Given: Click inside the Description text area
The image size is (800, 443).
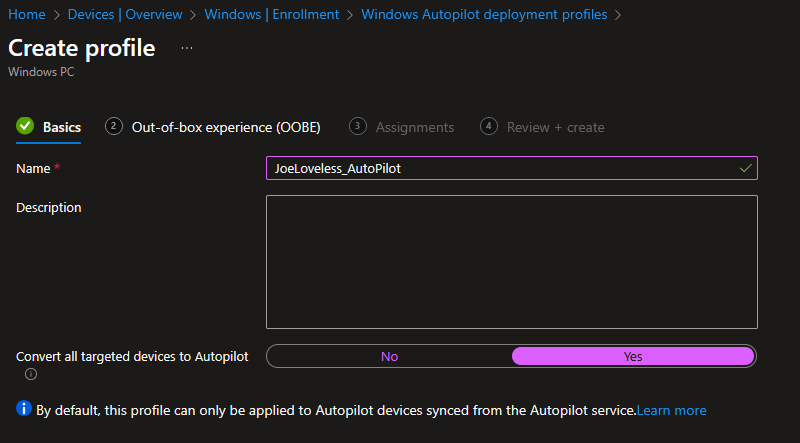Looking at the screenshot, I should [512, 262].
